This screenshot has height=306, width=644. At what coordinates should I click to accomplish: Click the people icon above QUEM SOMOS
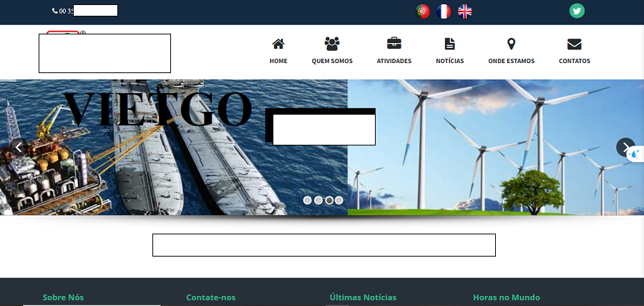(x=332, y=44)
